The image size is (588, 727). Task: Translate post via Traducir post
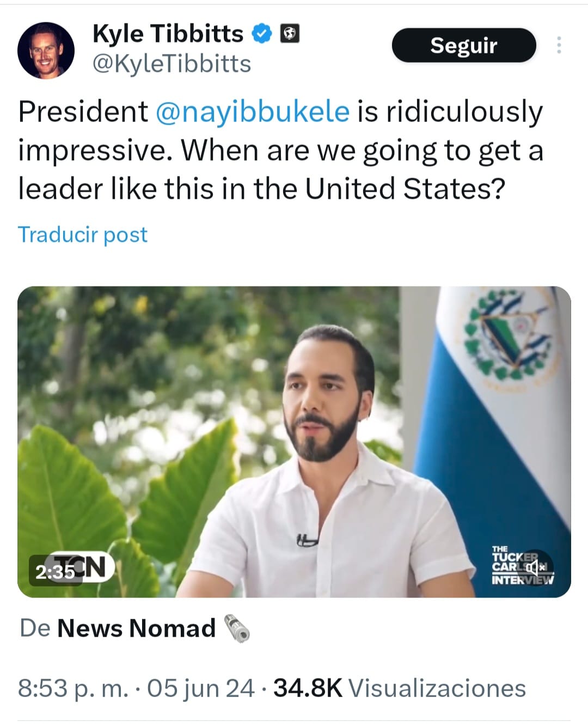coord(83,235)
